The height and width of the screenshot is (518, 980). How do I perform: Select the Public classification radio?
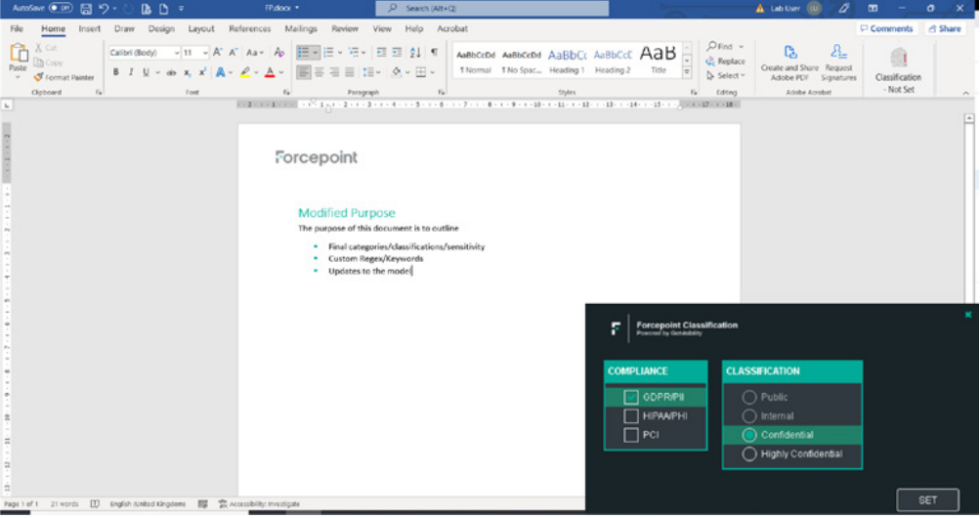pos(748,397)
